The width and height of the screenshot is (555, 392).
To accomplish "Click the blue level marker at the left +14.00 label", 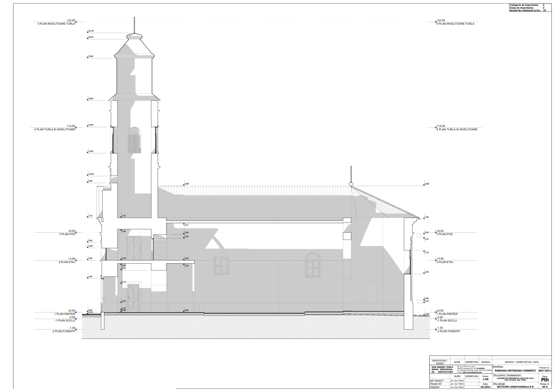I will (76, 128).
